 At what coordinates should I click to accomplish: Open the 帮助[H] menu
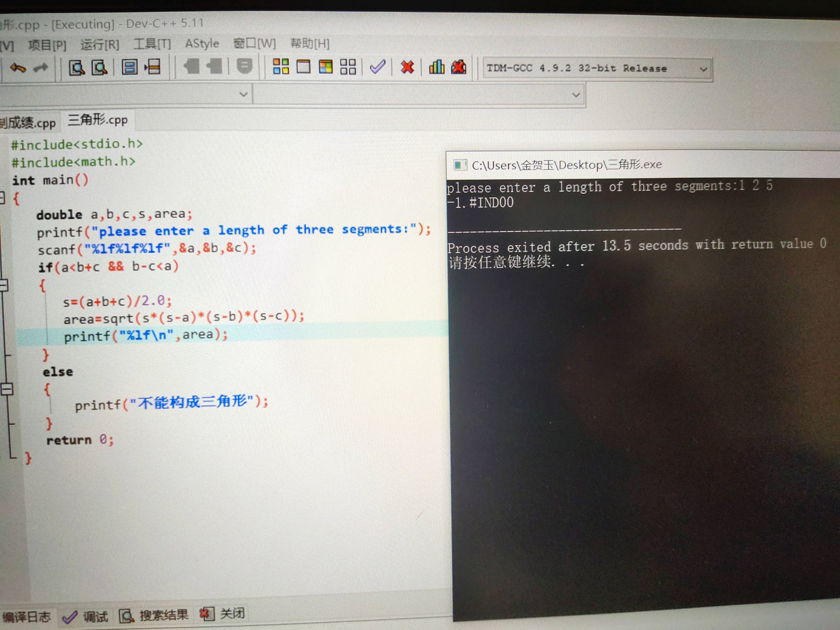pyautogui.click(x=310, y=44)
